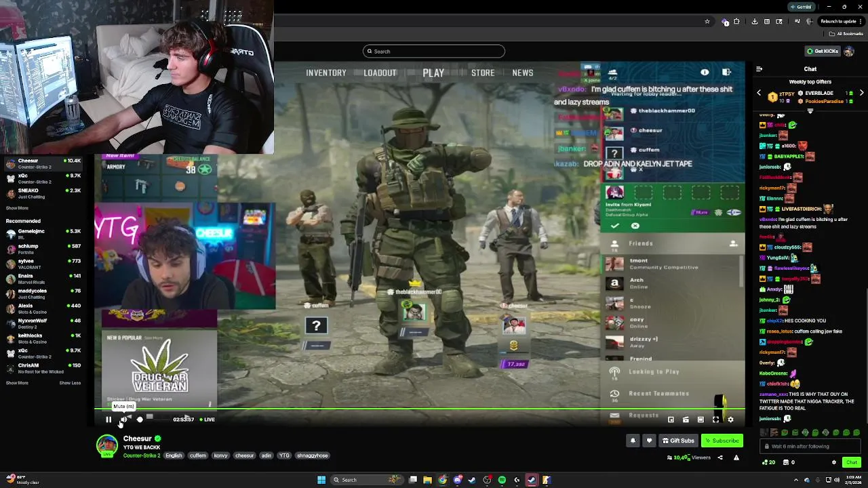The width and height of the screenshot is (868, 488).
Task: Toggle the notification bell for Cheesur
Action: (x=633, y=441)
